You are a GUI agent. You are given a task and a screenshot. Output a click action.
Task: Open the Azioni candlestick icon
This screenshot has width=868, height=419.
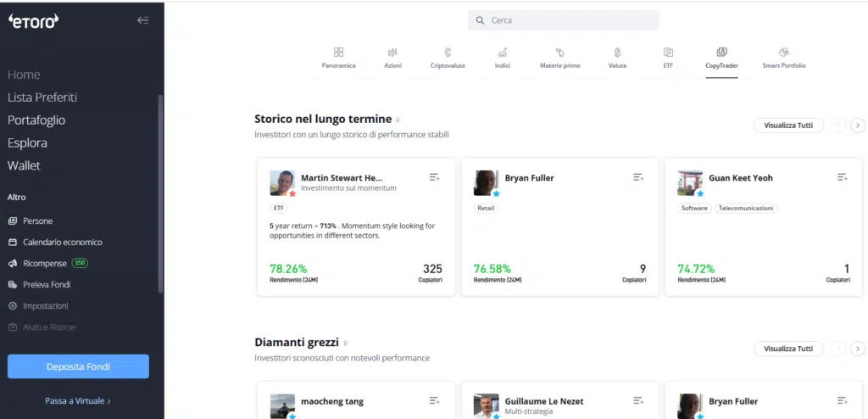(392, 52)
